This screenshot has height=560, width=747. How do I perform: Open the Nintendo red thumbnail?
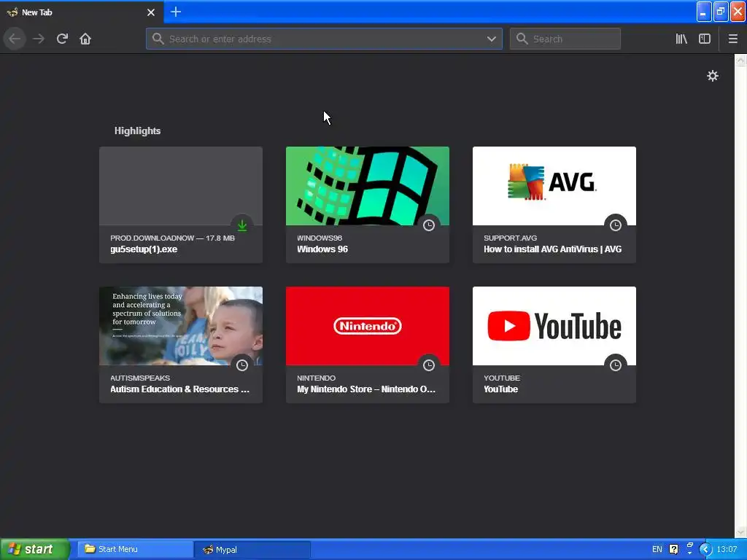[368, 326]
